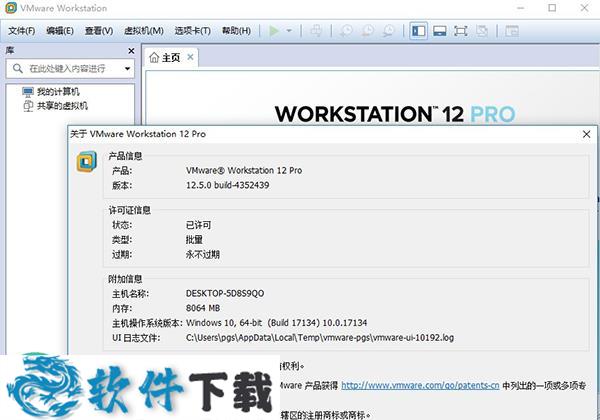Image resolution: width=600 pixels, height=420 pixels.
Task: Click the VMware logo in the About dialog
Action: point(86,162)
